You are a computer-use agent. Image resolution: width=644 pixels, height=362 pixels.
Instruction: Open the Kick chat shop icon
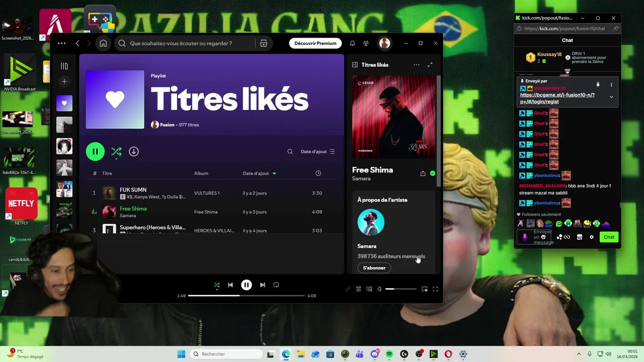click(x=580, y=237)
